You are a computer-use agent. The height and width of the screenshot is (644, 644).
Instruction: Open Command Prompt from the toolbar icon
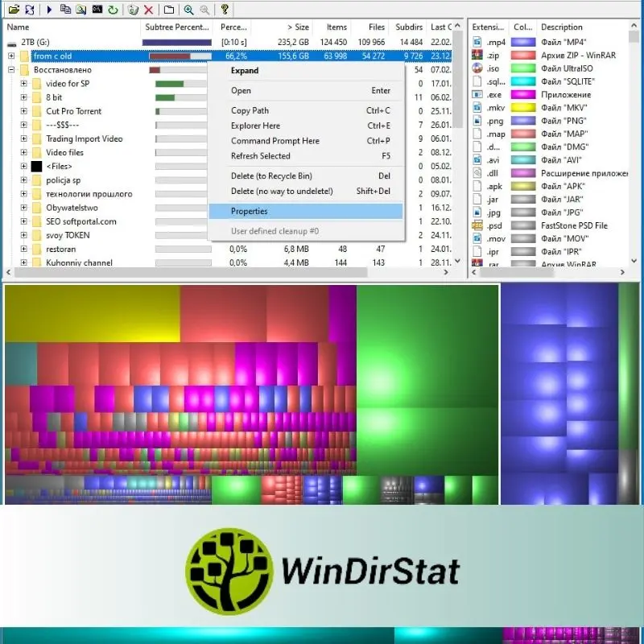click(x=97, y=10)
